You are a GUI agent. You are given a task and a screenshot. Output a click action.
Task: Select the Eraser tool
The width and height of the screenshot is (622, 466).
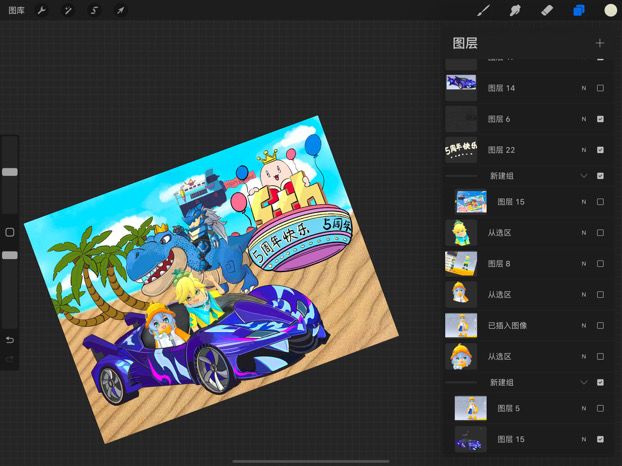coord(547,10)
